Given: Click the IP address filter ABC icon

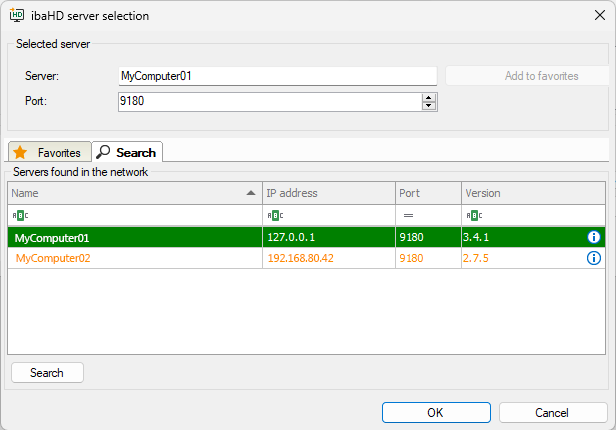Looking at the screenshot, I should pyautogui.click(x=275, y=215).
